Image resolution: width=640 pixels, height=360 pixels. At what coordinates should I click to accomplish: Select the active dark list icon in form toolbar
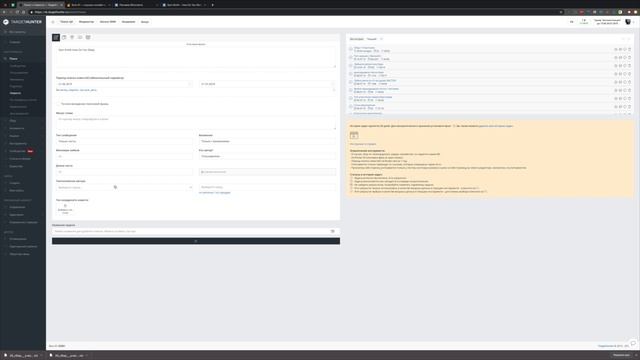[x=56, y=37]
